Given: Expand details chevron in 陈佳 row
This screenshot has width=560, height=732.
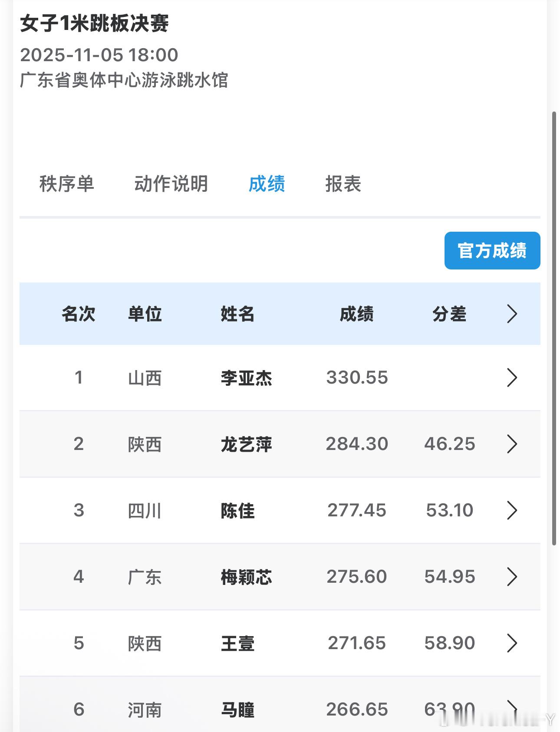Looking at the screenshot, I should [512, 510].
